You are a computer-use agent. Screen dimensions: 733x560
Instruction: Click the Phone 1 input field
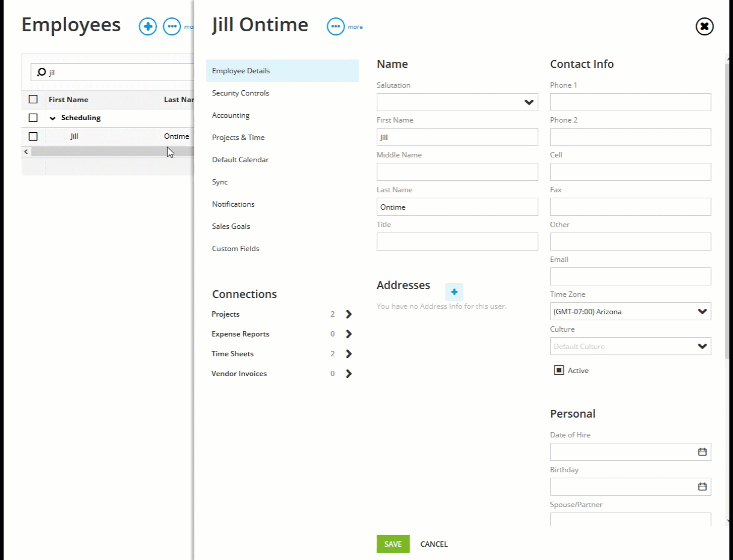point(630,102)
